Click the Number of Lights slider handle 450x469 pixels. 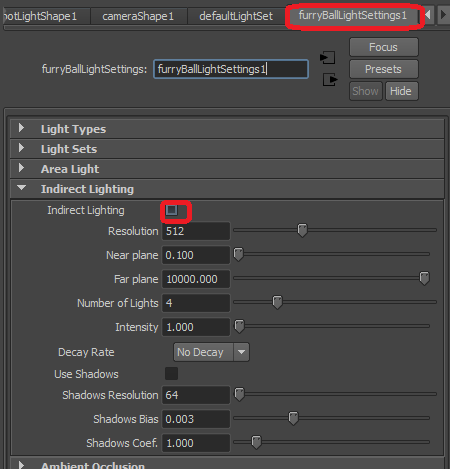point(277,302)
